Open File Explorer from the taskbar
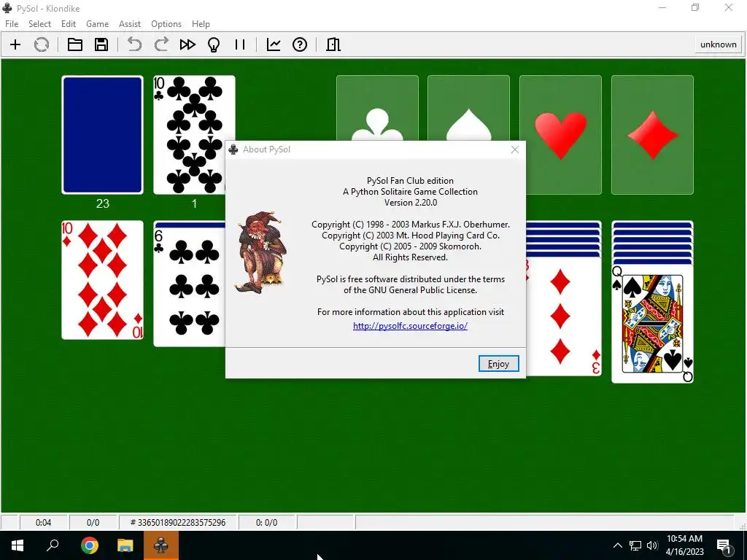Viewport: 747px width, 560px height. click(x=125, y=545)
